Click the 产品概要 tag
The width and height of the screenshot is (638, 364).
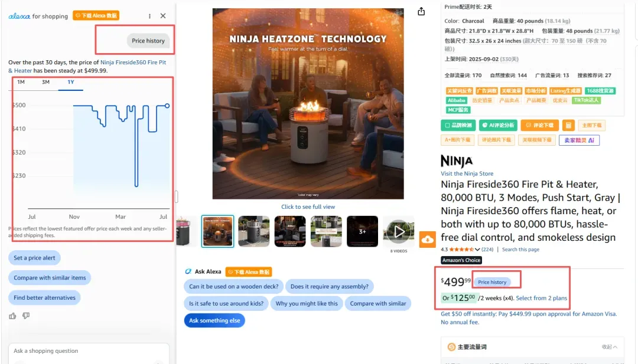coord(536,100)
